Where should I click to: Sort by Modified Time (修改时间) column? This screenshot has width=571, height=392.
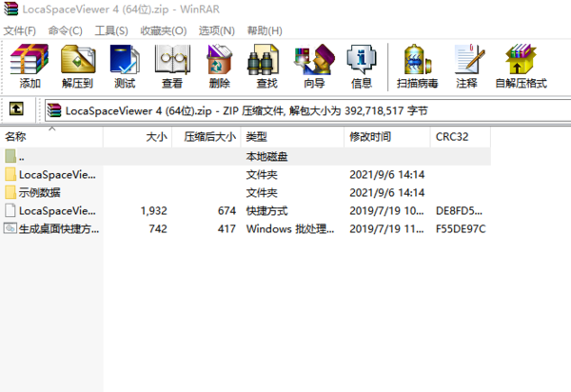tap(370, 137)
